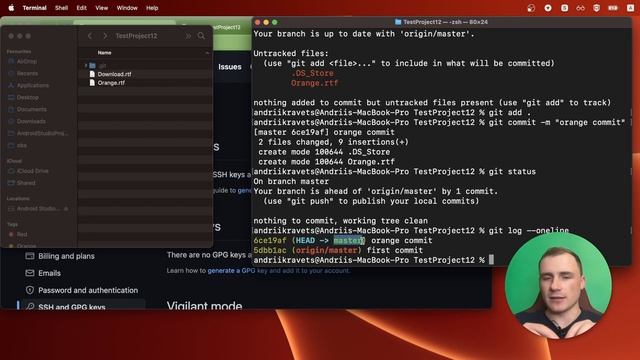Click the Finder forward arrow

[x=105, y=36]
